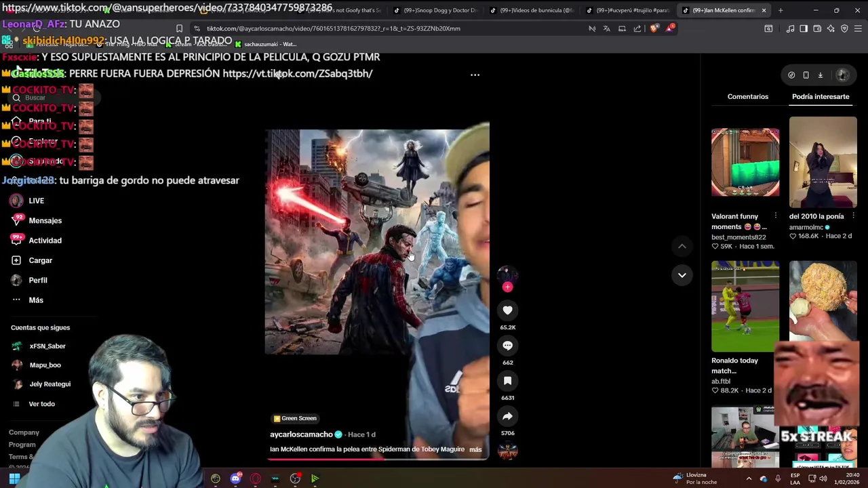Open best_moments822 author link
This screenshot has width=868, height=488.
(x=738, y=237)
